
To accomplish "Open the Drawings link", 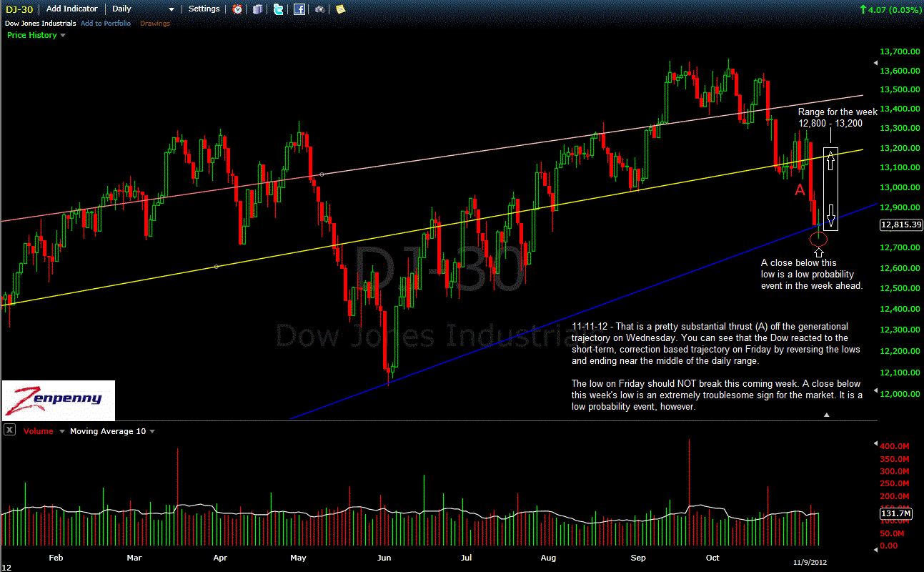I will pos(155,23).
